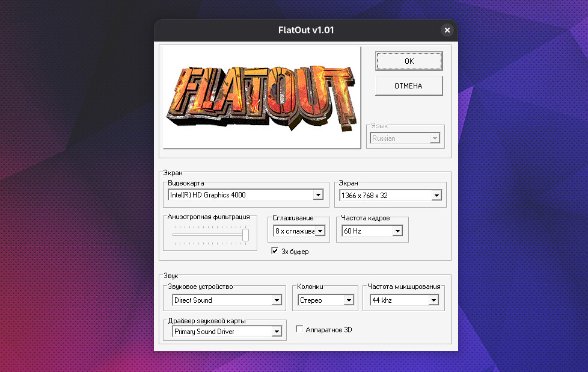Expand the 1366 x 768 x 32 resolution list
The height and width of the screenshot is (372, 588).
[436, 195]
